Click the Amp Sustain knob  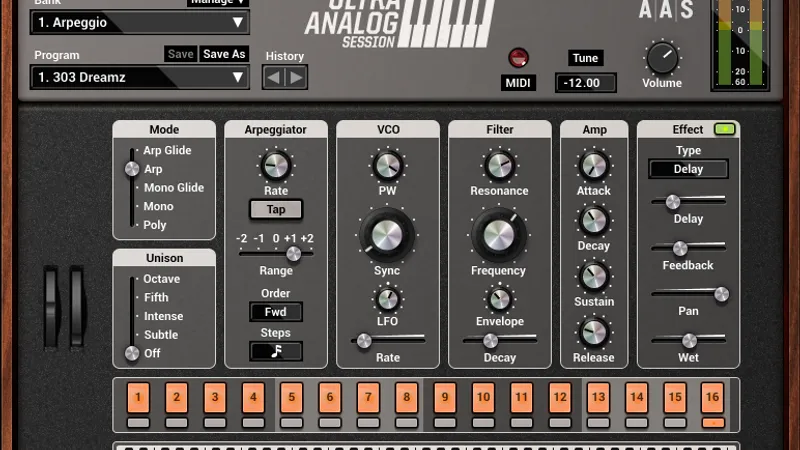[593, 276]
